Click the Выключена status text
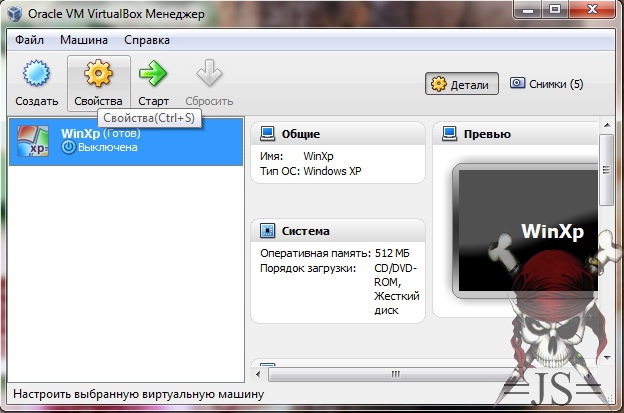Screen dimensions: 624x413 pos(107,147)
